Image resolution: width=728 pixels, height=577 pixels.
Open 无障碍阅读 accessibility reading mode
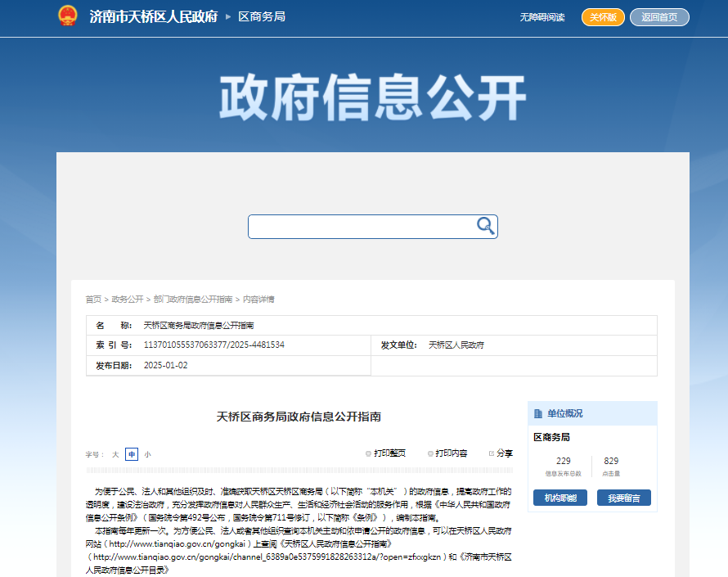(542, 17)
